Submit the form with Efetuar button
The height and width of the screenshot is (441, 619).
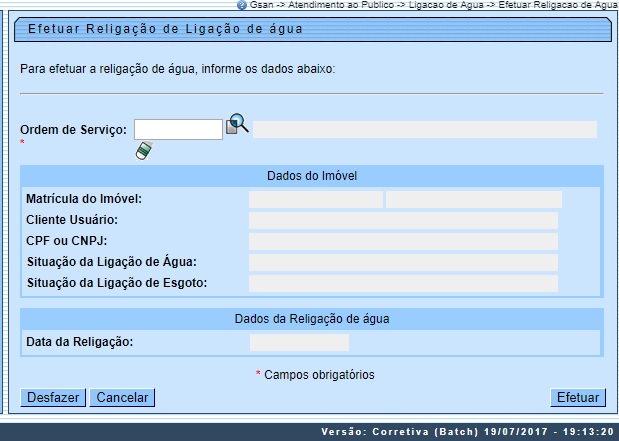pyautogui.click(x=578, y=397)
